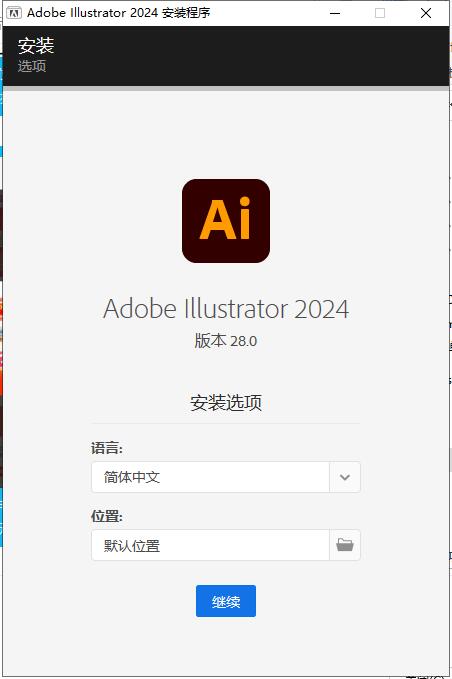Click the blue 继续 button
The height and width of the screenshot is (679, 452).
tap(226, 601)
